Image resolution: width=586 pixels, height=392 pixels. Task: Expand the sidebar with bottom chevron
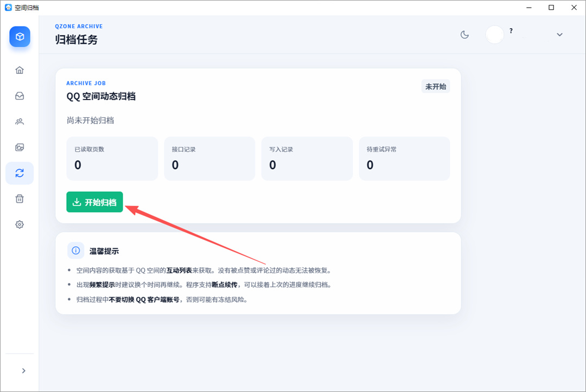coord(23,371)
